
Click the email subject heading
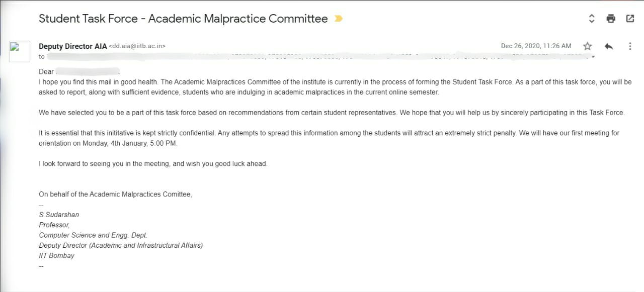[183, 19]
